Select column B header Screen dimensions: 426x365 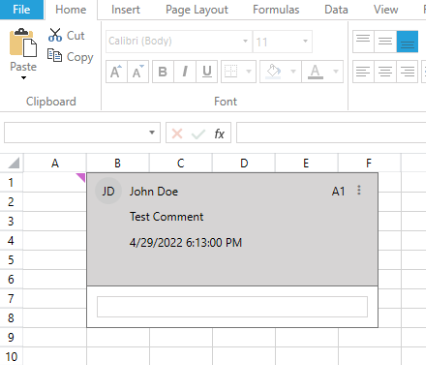118,163
